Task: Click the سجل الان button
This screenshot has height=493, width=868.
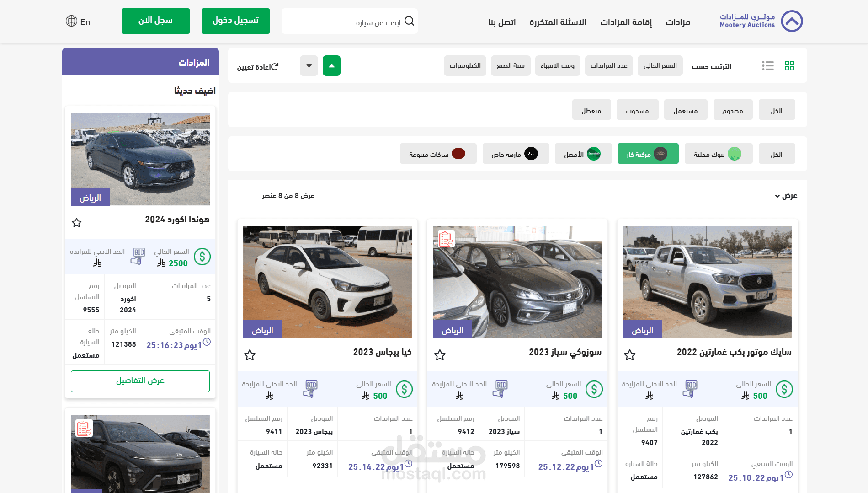Action: [x=156, y=21]
